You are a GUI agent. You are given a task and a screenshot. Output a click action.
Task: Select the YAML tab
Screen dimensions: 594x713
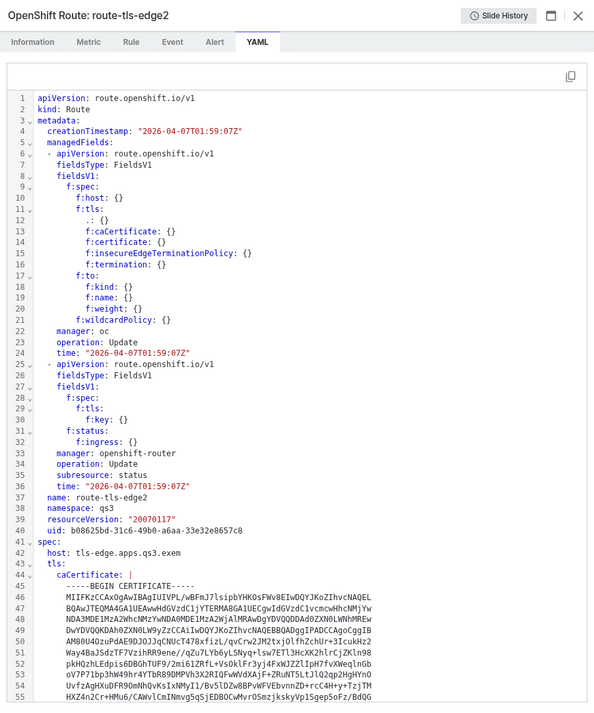coord(257,42)
